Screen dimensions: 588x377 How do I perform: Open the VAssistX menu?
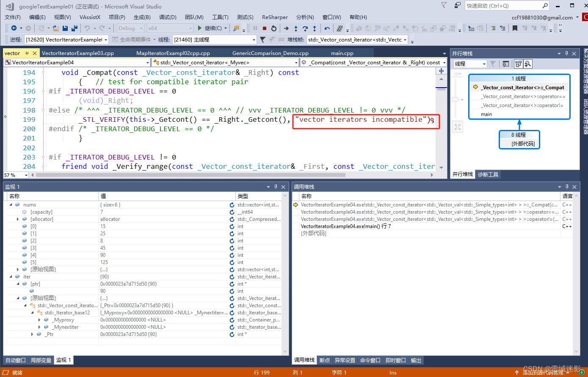90,17
